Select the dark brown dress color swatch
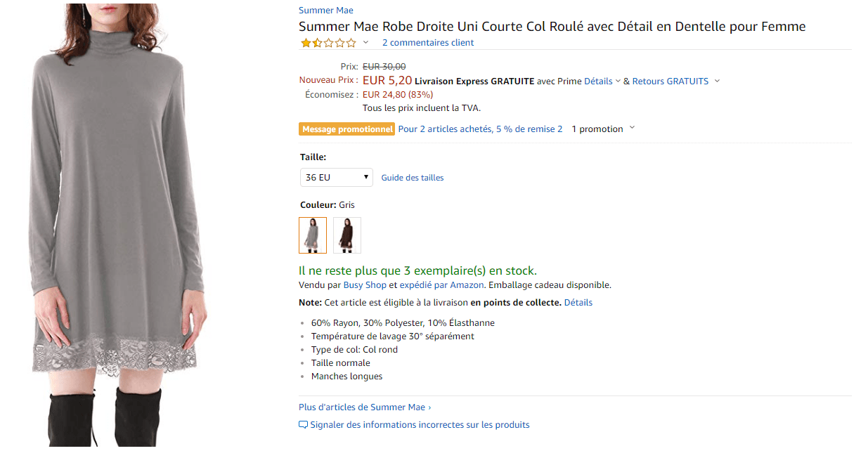Image resolution: width=868 pixels, height=458 pixels. (x=347, y=235)
